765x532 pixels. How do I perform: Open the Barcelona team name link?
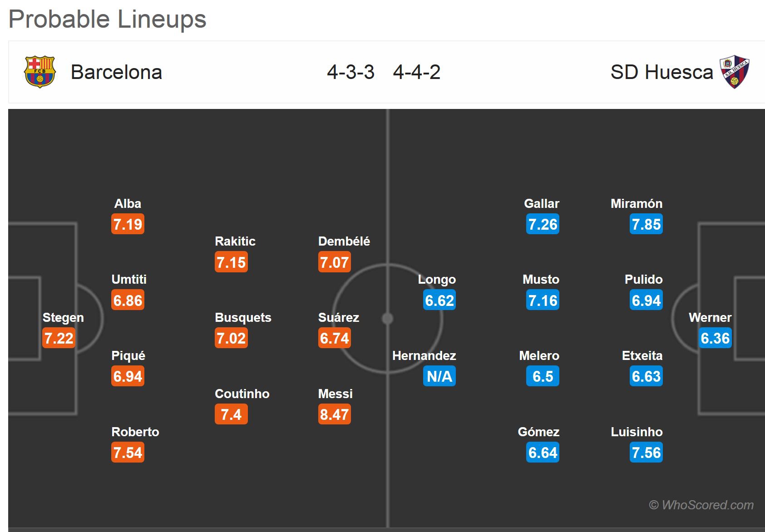click(x=116, y=72)
